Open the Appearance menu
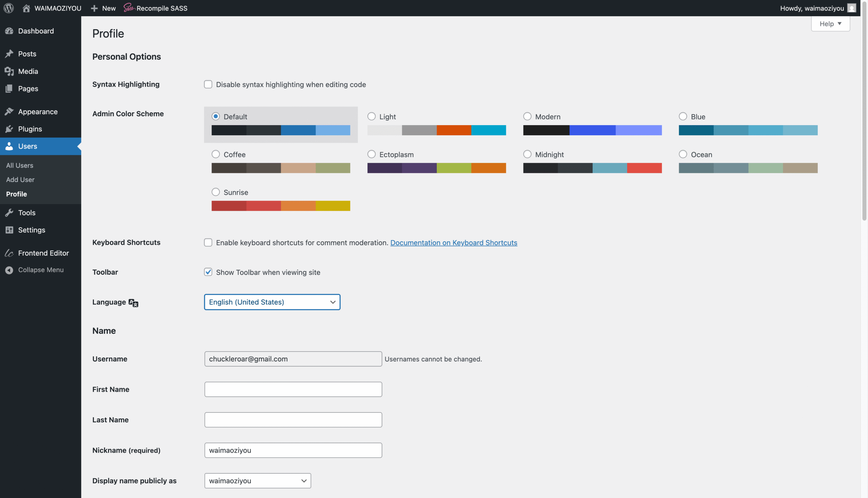Image resolution: width=868 pixels, height=498 pixels. (38, 112)
